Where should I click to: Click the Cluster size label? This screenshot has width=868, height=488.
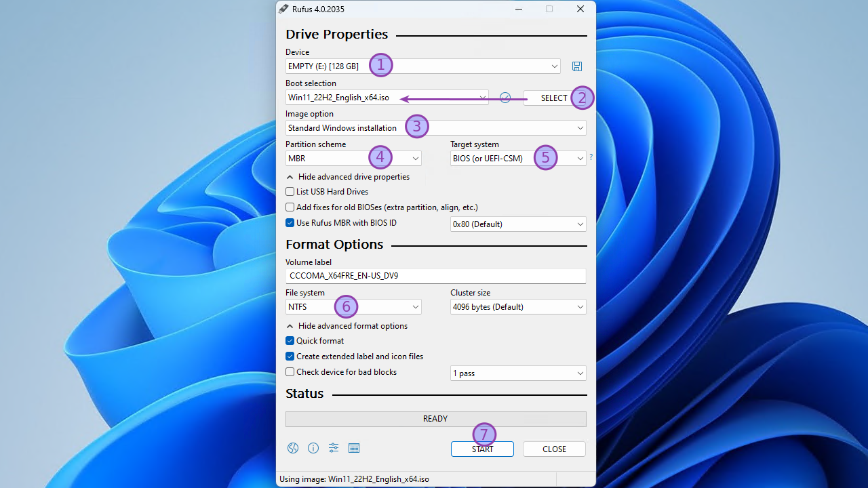pyautogui.click(x=470, y=293)
